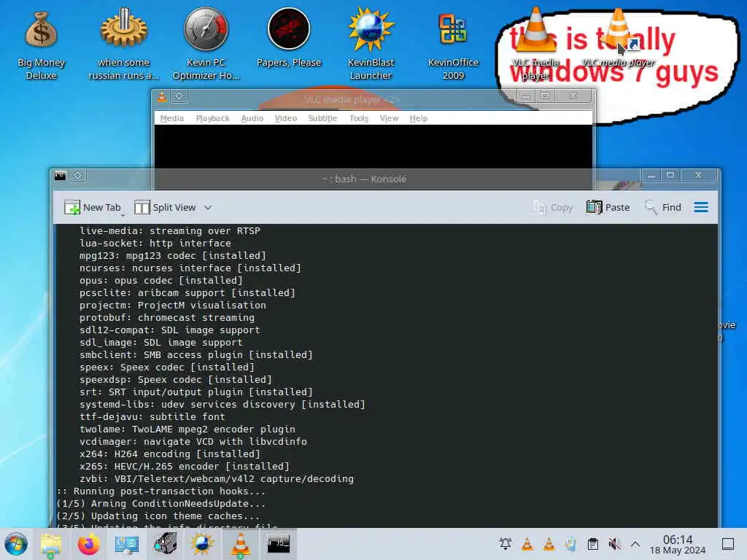Viewport: 747px width, 560px height.
Task: Open notifications bell in system tray
Action: (506, 544)
